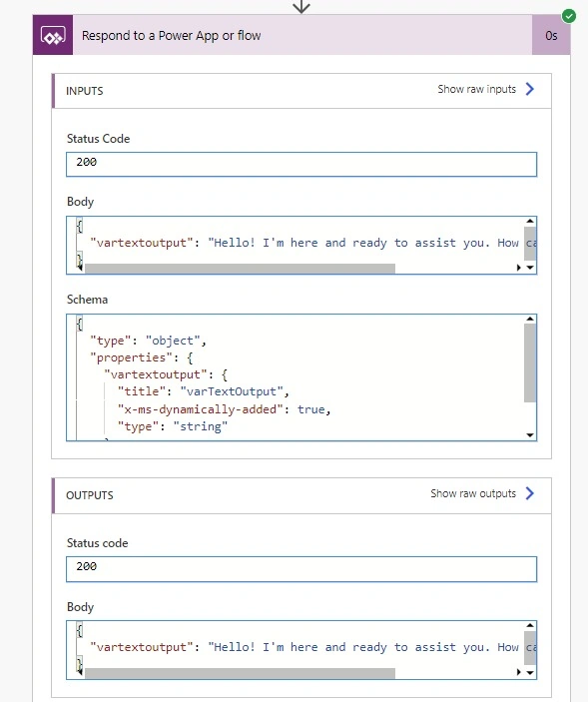The image size is (588, 702).
Task: Click the Schema vertical scrollbar thumb
Action: [x=530, y=363]
